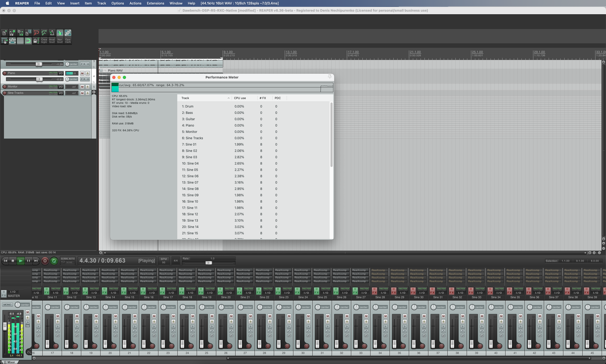Viewport: 606px width, 364px height.
Task: Toggle the green Repeat loop button
Action: (54, 261)
